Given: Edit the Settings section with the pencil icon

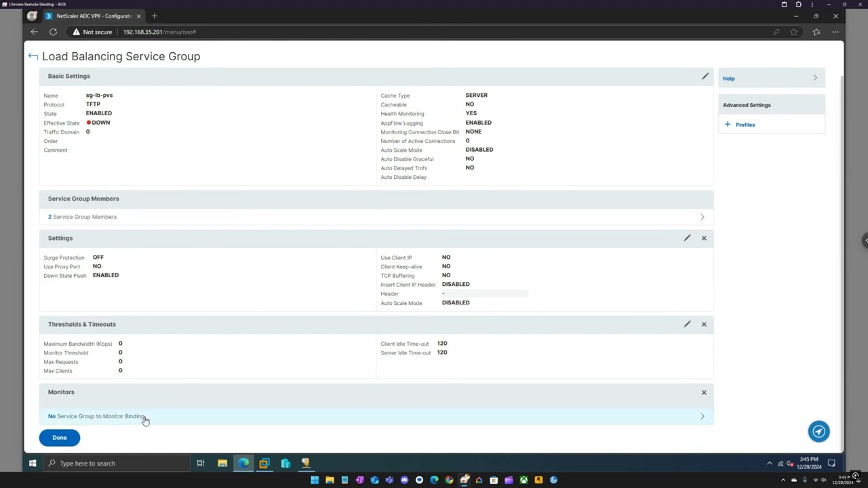Looking at the screenshot, I should point(687,238).
